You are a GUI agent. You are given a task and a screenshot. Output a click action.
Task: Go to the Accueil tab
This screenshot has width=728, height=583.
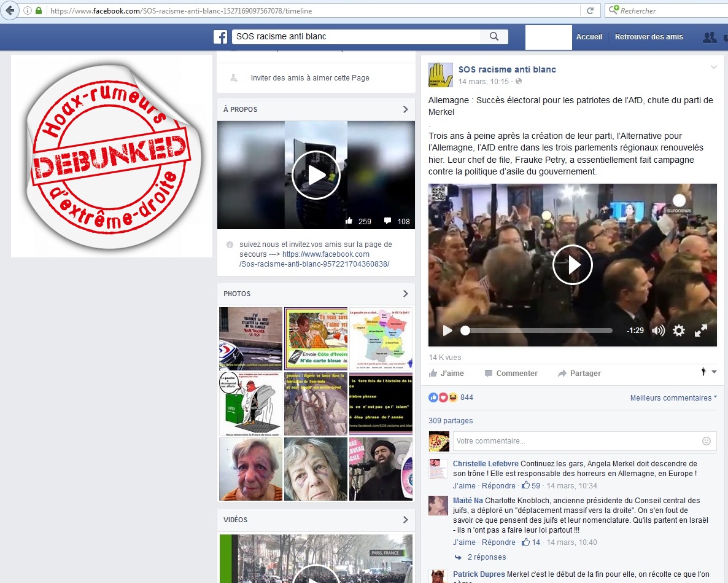589,37
